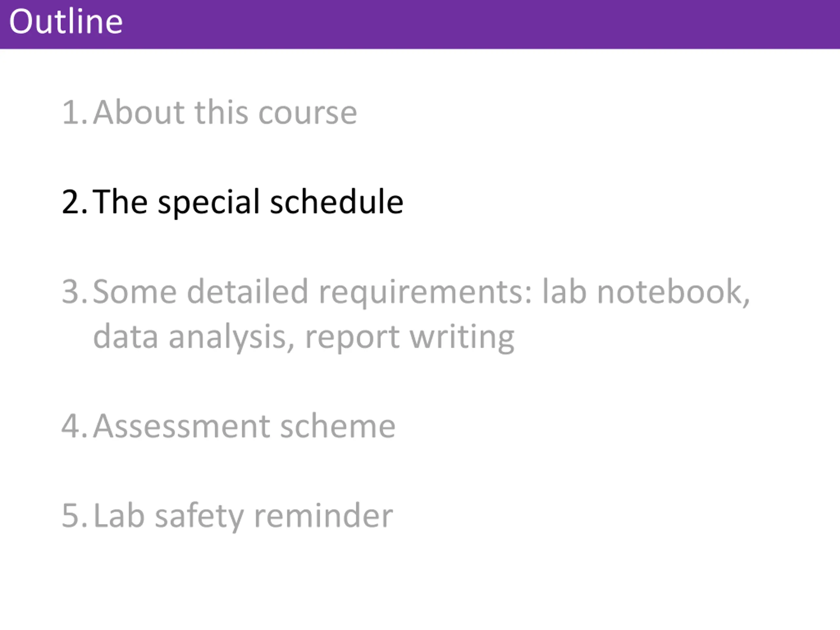Image resolution: width=840 pixels, height=630 pixels.
Task: Click the word scheme in item four
Action: 338,426
